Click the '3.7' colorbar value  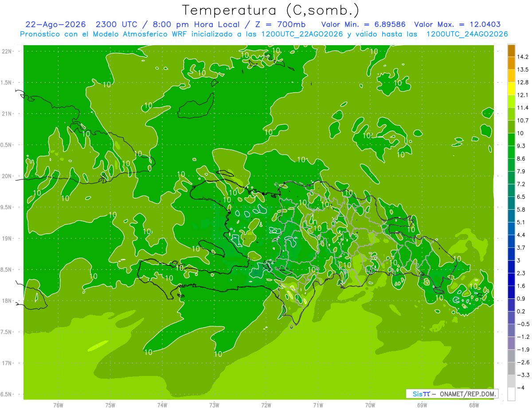[x=521, y=248]
